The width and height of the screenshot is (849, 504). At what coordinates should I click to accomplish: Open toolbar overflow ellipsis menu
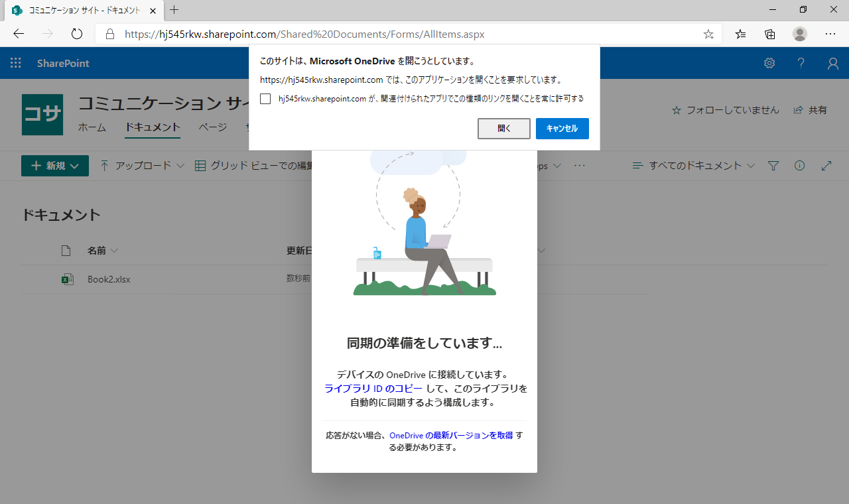click(580, 166)
